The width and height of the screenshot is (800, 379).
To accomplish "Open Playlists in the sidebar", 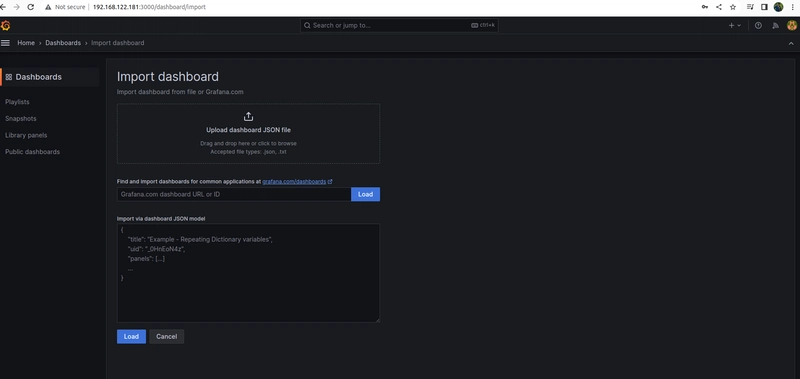I will coord(17,102).
